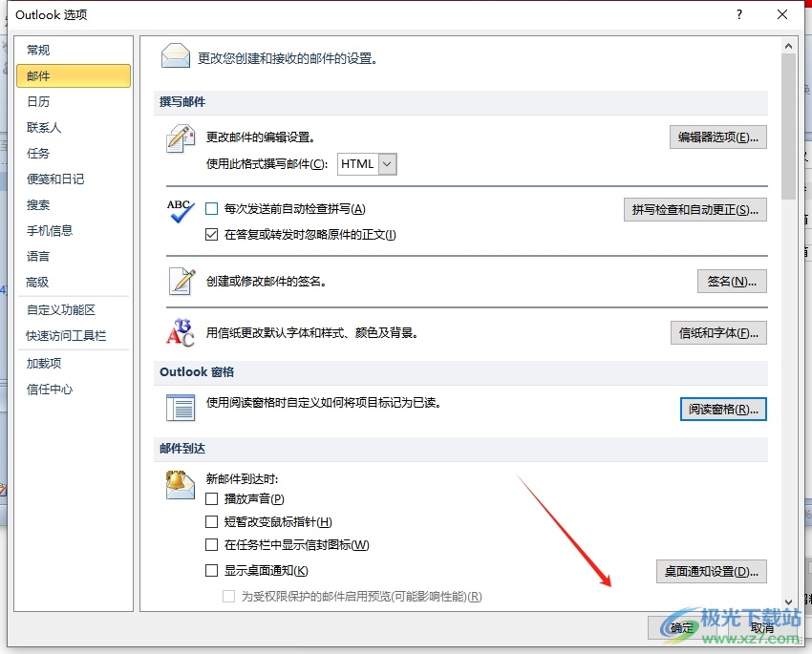Screen dimensions: 812x654
Task: Open 手机信息 options
Action: point(74,231)
